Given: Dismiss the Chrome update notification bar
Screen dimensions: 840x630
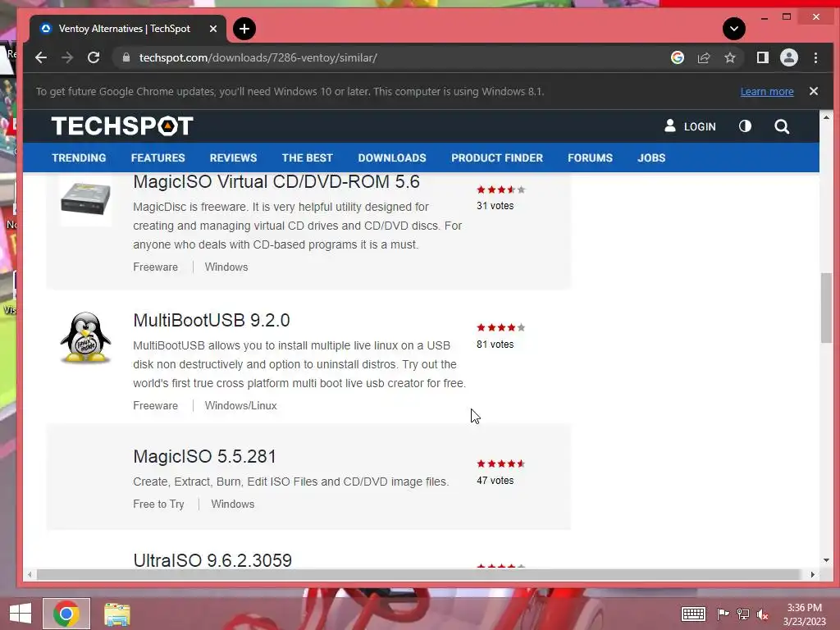Looking at the screenshot, I should click(x=814, y=91).
